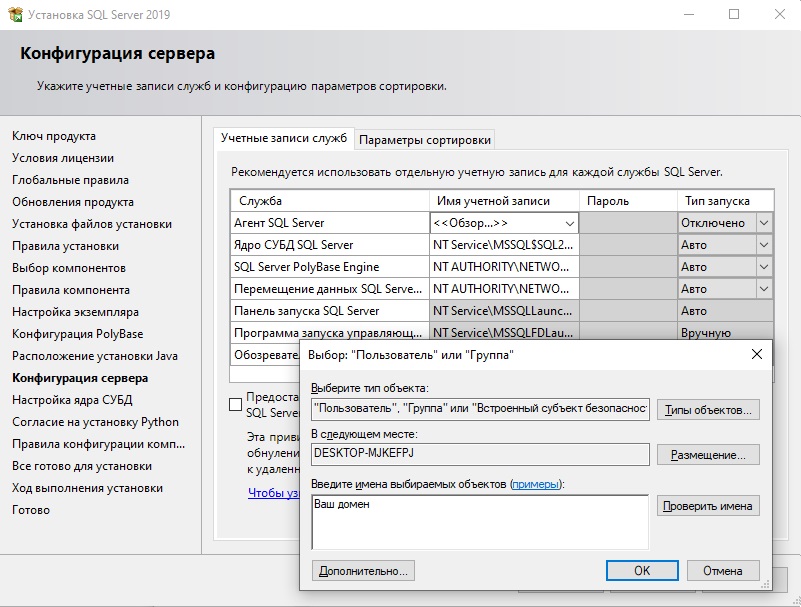Expand startup type dropdown for Перемещение данных row
The height and width of the screenshot is (607, 801).
pos(764,289)
